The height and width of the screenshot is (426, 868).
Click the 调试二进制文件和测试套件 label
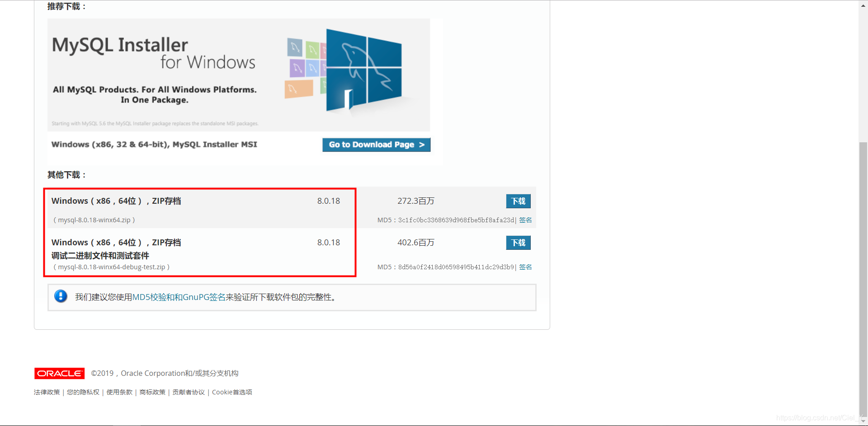(x=100, y=256)
